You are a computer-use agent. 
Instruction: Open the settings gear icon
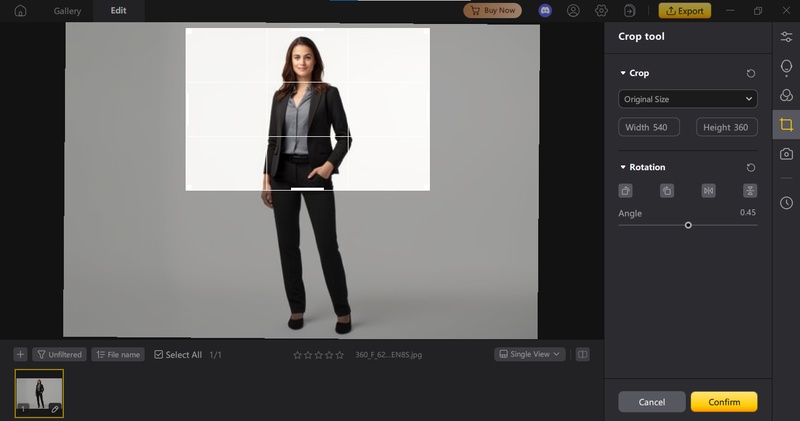point(602,11)
